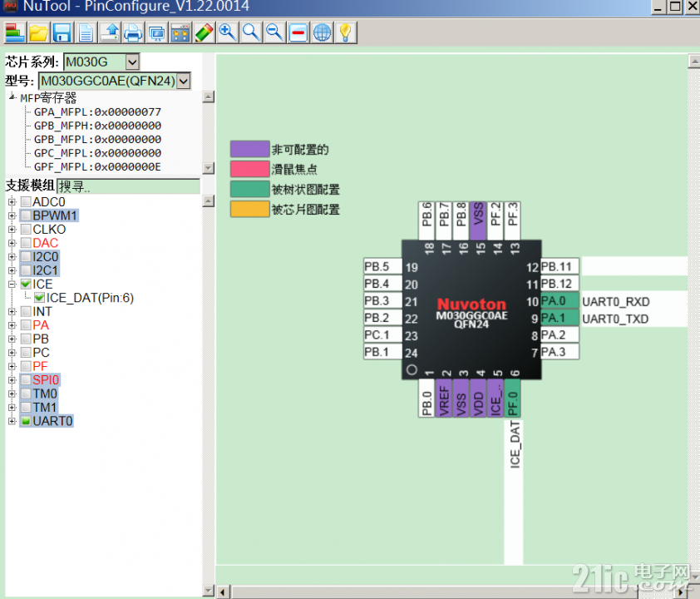This screenshot has width=700, height=599.
Task: Click the left arrow of the horizontal diagram scrollbar
Action: tap(223, 592)
